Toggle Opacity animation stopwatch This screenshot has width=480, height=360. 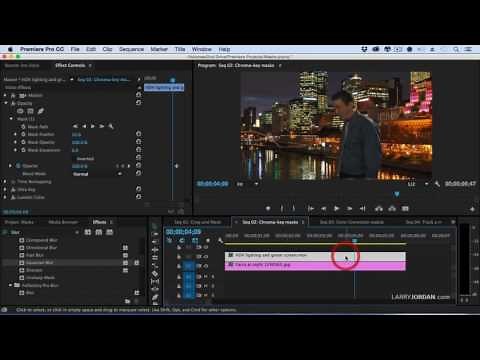tap(18, 166)
